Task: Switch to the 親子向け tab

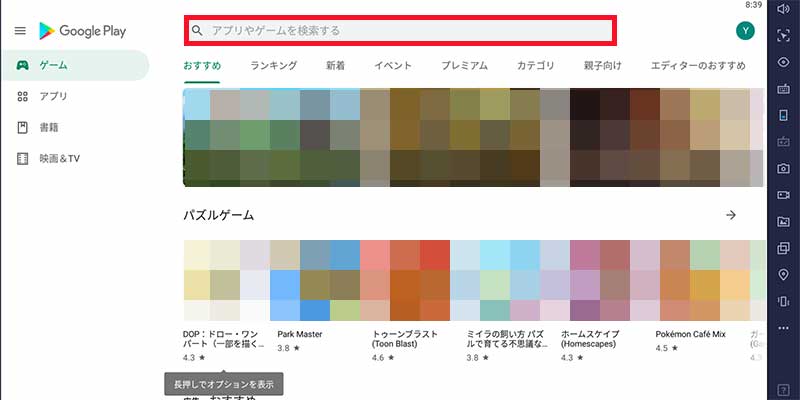Action: pos(603,65)
